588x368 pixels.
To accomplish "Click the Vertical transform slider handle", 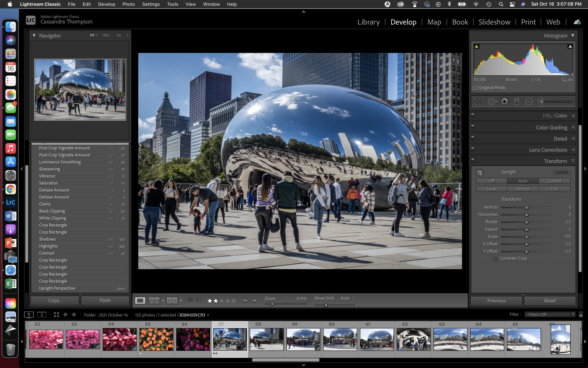I will pos(527,208).
